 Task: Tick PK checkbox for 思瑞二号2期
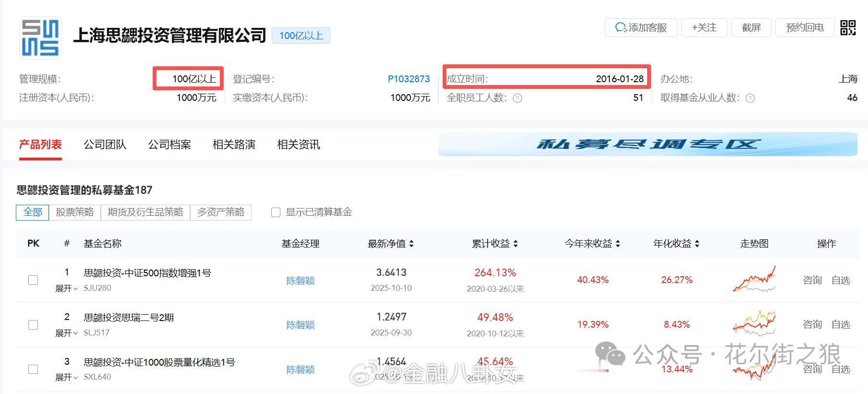(33, 325)
